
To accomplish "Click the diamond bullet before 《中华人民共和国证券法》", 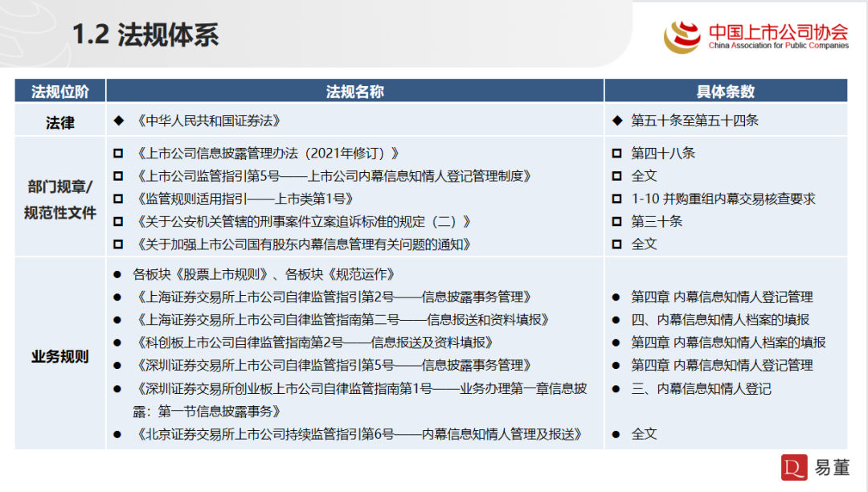I will pyautogui.click(x=118, y=120).
